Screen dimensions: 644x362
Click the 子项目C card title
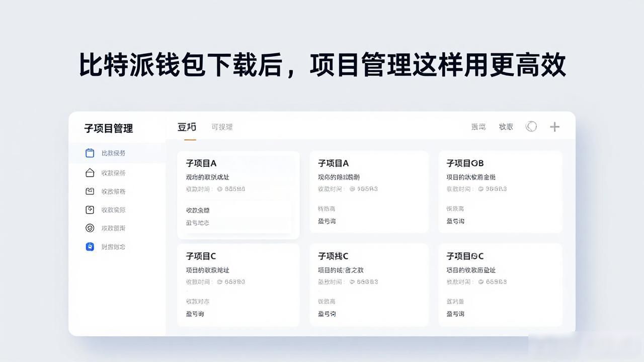tap(201, 256)
